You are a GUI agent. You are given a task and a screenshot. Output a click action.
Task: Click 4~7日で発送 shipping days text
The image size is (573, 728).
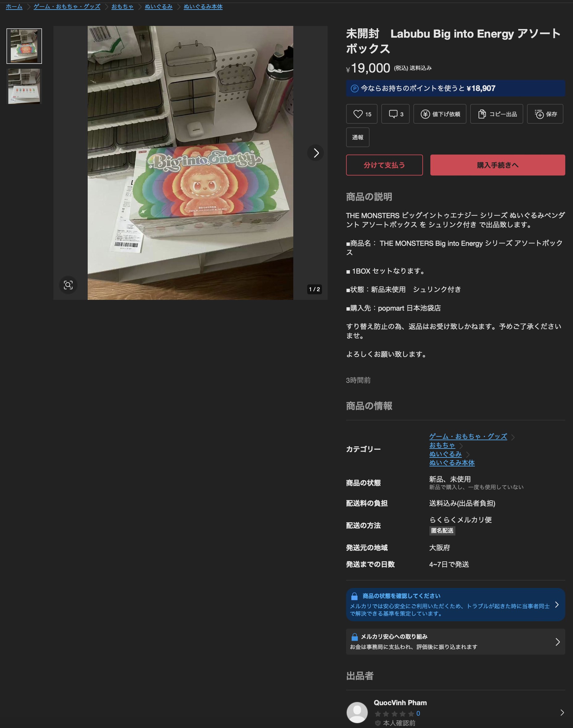(449, 565)
